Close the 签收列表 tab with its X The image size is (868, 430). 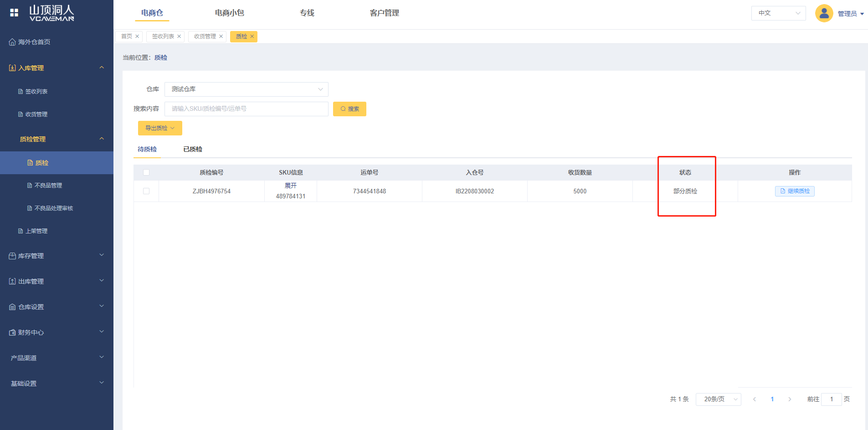point(179,36)
